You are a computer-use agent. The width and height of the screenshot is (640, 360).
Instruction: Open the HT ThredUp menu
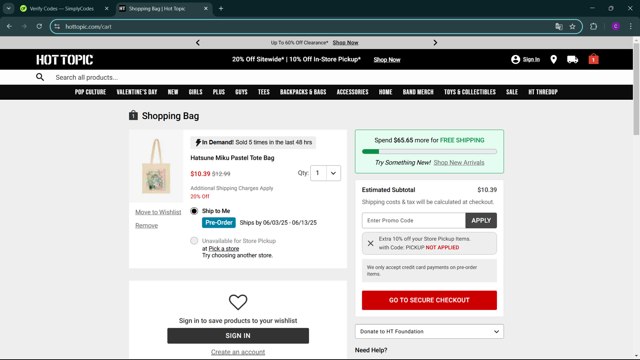pyautogui.click(x=543, y=92)
